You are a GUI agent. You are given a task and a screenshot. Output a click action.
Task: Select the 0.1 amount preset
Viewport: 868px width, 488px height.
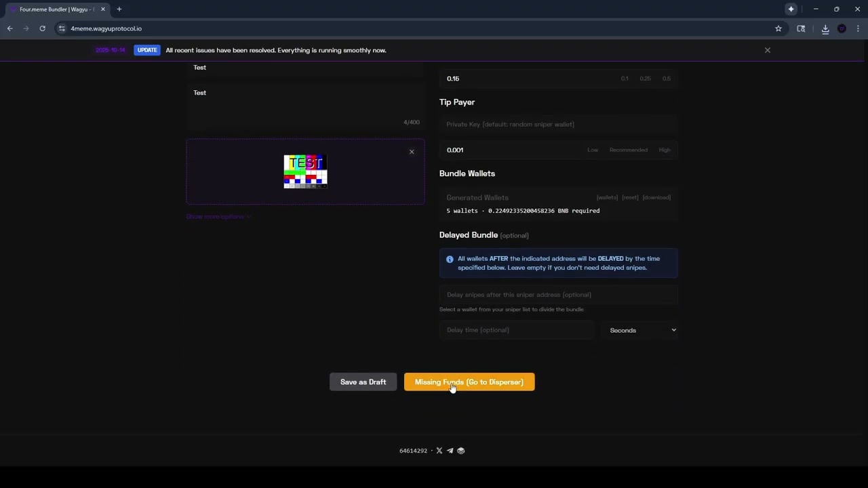point(625,79)
